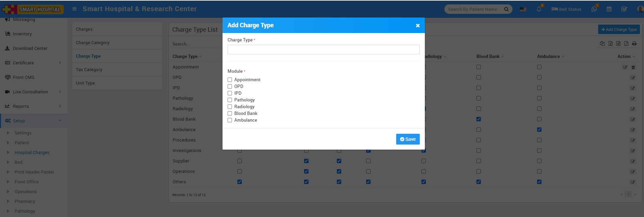Open the language flag selector

pos(523,9)
